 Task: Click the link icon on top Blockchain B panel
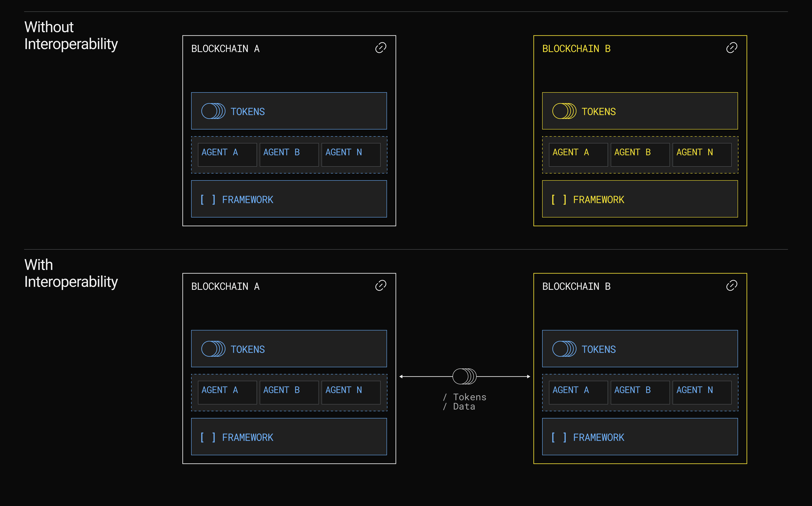tap(732, 48)
